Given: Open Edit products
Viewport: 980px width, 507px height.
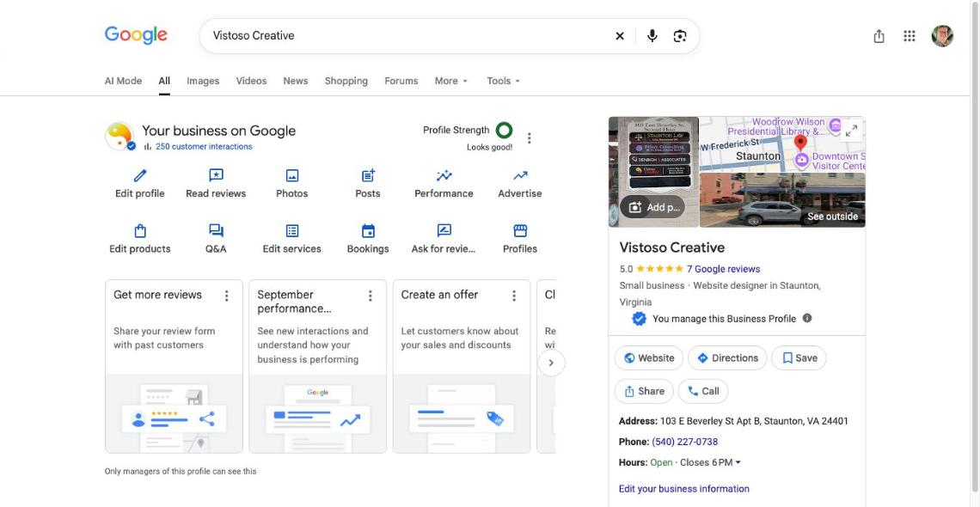Looking at the screenshot, I should coord(140,239).
